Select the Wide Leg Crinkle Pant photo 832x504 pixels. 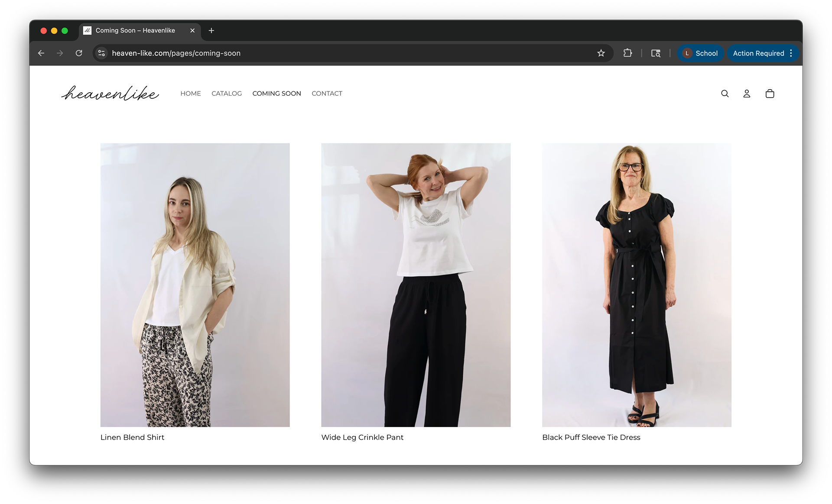click(x=416, y=285)
